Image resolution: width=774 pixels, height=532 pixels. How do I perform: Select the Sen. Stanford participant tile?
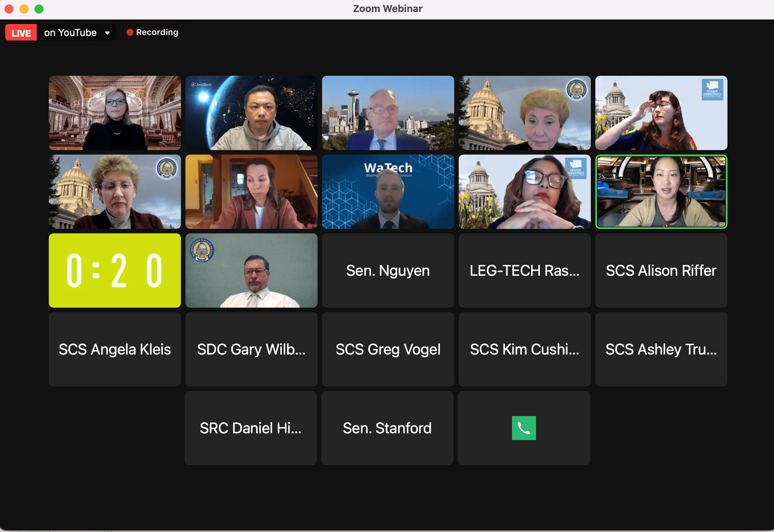click(x=387, y=428)
